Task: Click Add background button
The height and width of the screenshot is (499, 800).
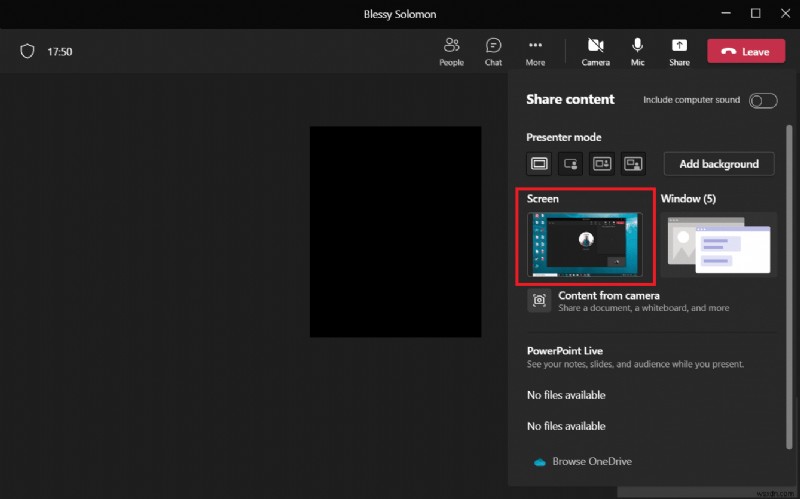Action: [719, 163]
